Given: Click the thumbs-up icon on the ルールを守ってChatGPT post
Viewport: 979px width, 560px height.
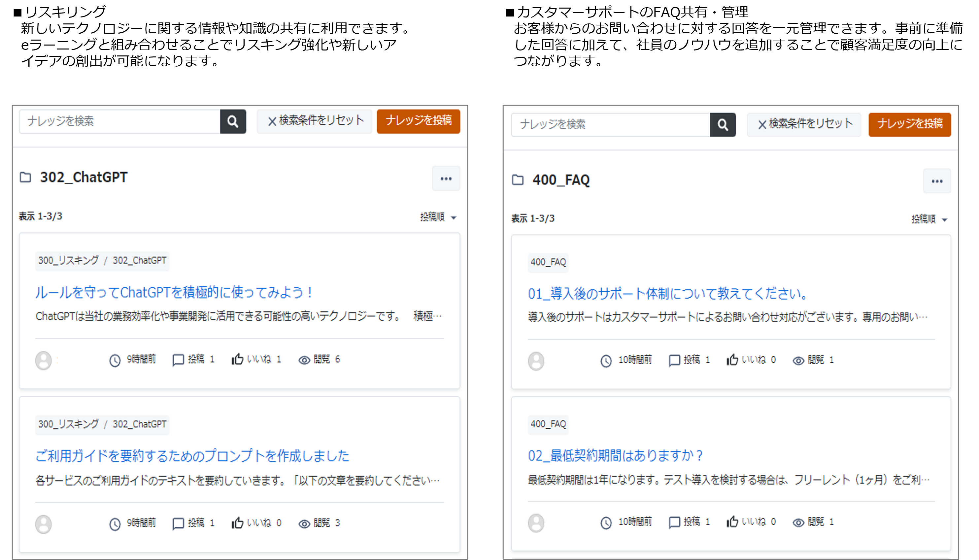Looking at the screenshot, I should pyautogui.click(x=237, y=359).
